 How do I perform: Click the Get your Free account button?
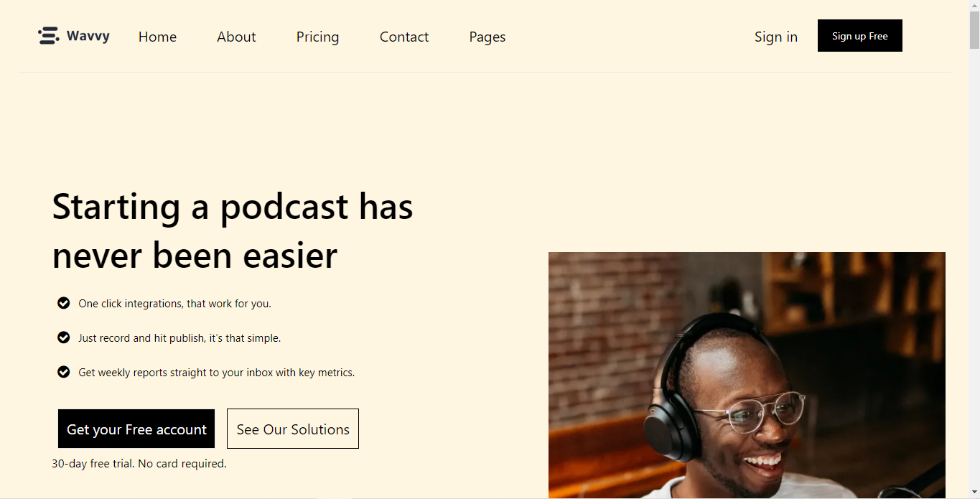(x=136, y=429)
